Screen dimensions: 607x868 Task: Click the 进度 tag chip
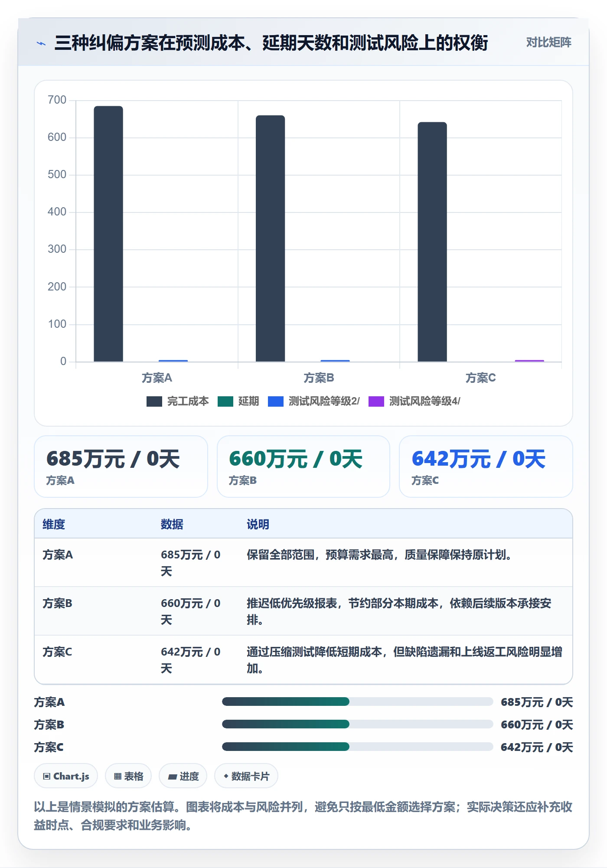click(x=183, y=776)
